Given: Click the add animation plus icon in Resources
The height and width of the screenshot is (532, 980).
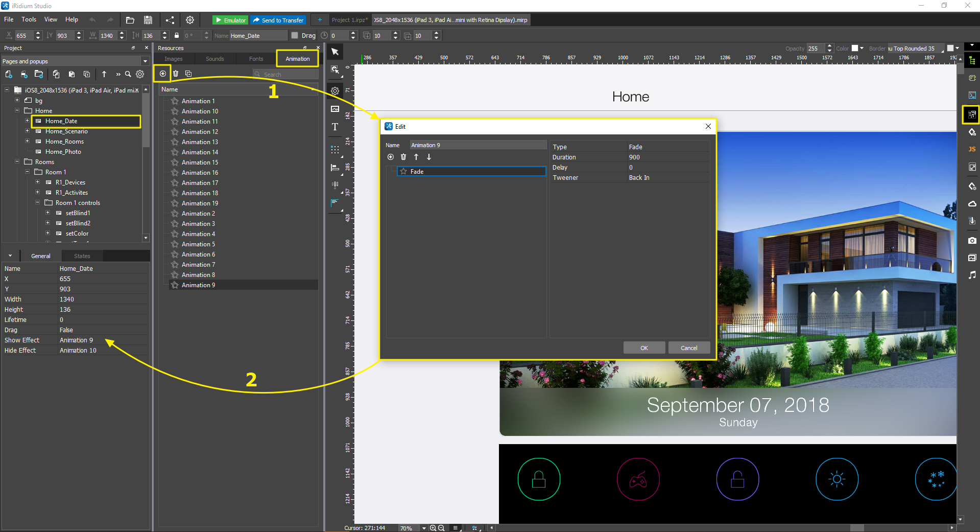Looking at the screenshot, I should click(162, 74).
